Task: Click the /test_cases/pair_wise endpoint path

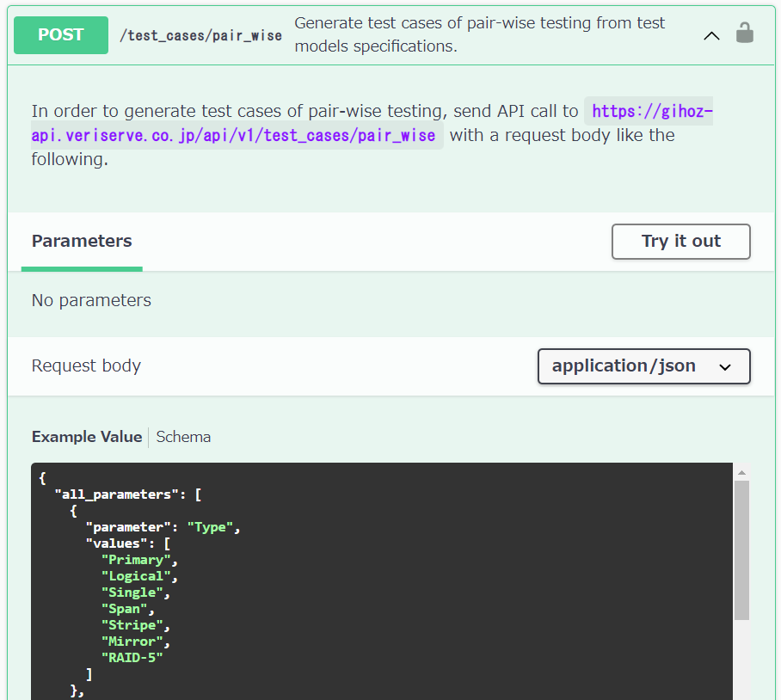Action: tap(200, 35)
